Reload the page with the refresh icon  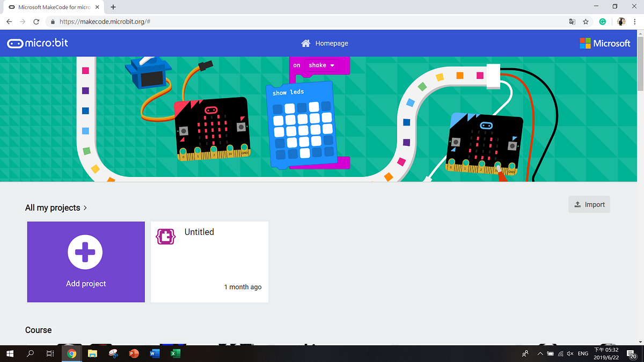36,21
